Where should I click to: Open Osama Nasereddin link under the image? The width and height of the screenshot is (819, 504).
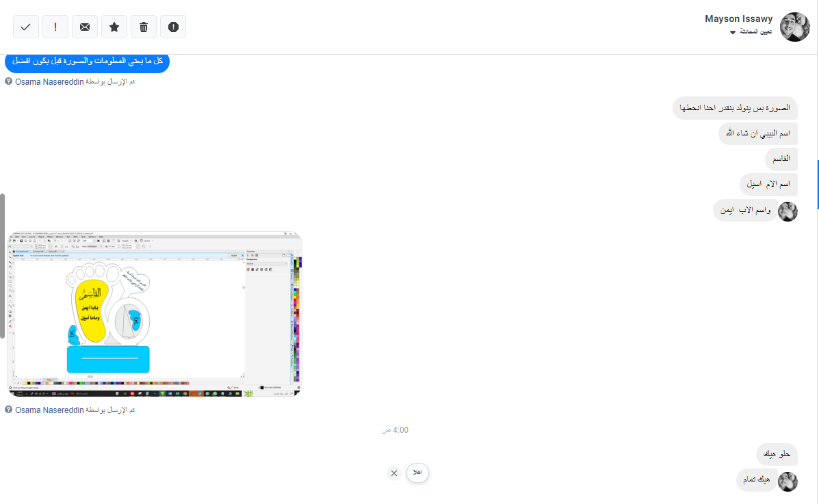[49, 410]
